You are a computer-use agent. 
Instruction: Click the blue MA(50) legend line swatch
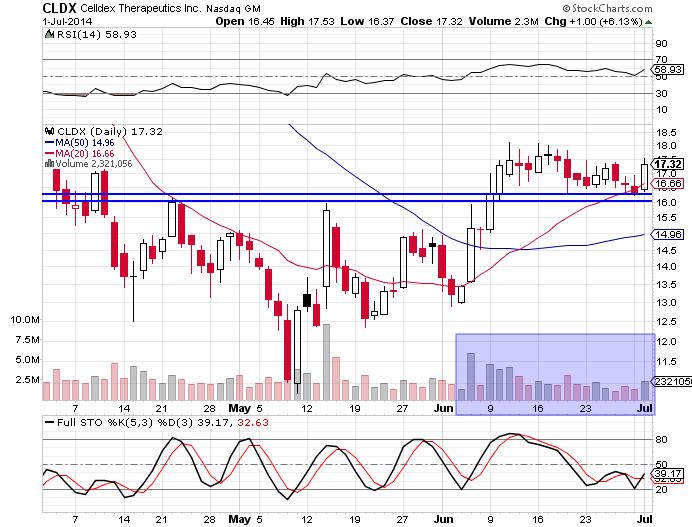49,142
